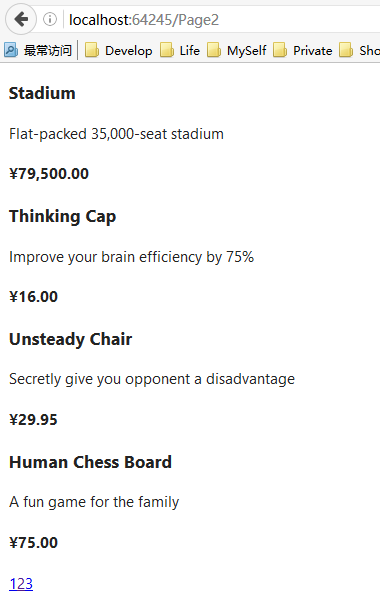Click the browser back arrow button
The image size is (380, 606).
[x=21, y=19]
